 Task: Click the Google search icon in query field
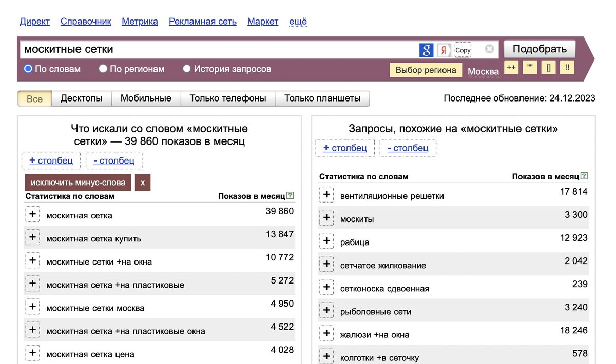pos(427,50)
